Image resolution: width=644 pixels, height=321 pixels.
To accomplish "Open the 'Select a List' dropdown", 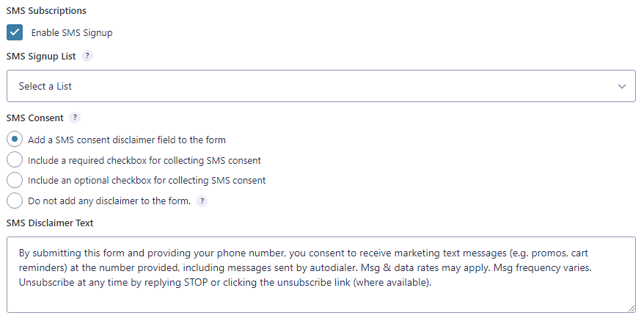I will 321,86.
